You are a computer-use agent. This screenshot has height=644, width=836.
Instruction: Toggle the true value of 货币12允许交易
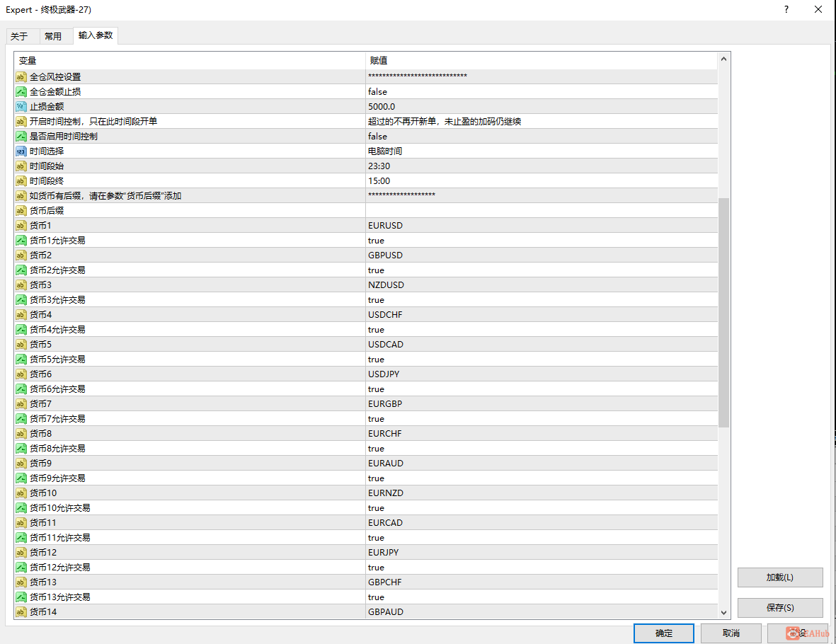click(x=542, y=568)
